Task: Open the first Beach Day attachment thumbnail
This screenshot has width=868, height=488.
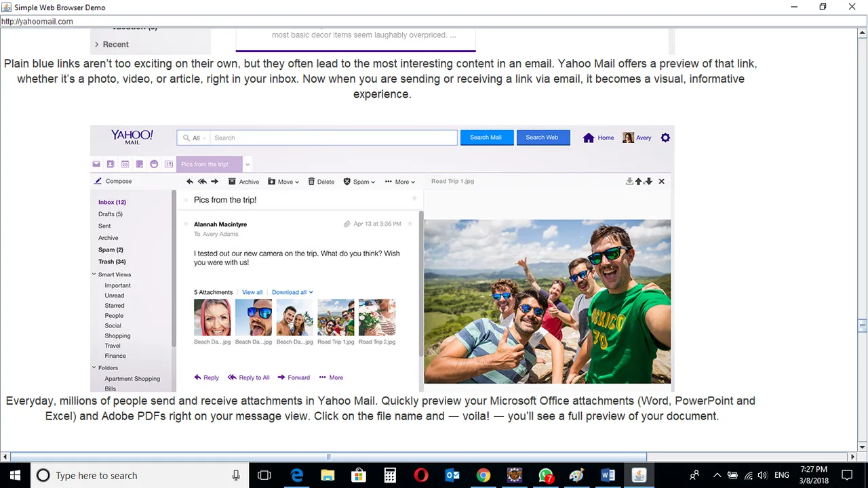Action: tap(212, 317)
